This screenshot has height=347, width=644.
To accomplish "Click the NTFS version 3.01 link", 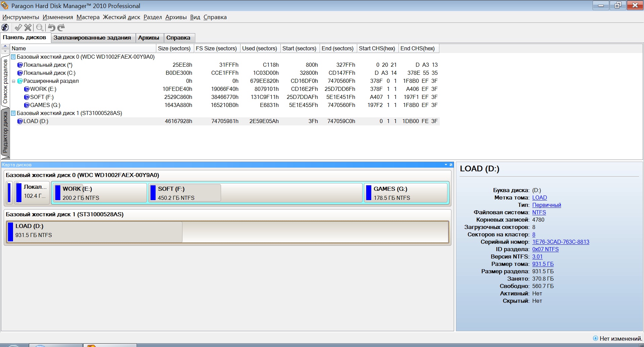I will [x=537, y=257].
